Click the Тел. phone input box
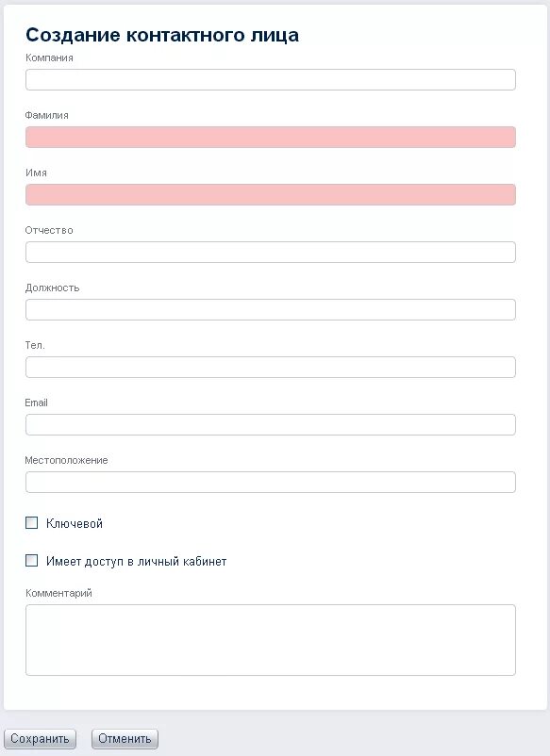This screenshot has height=756, width=550. click(270, 367)
